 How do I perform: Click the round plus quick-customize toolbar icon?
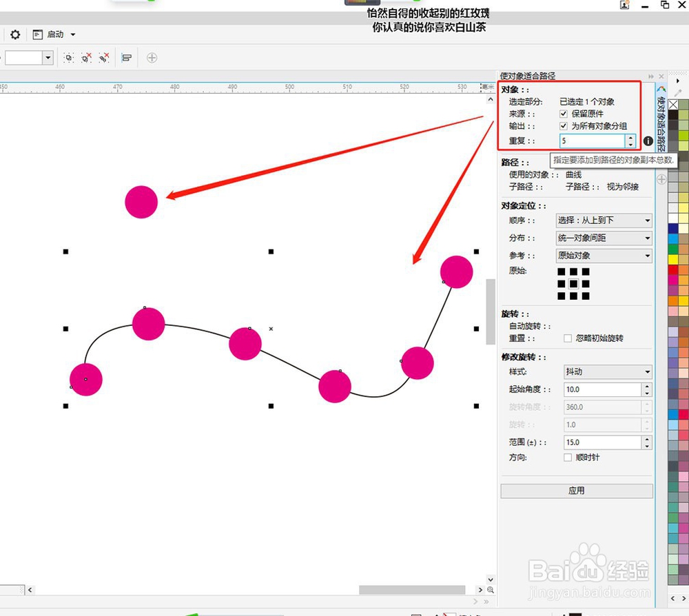(x=152, y=58)
